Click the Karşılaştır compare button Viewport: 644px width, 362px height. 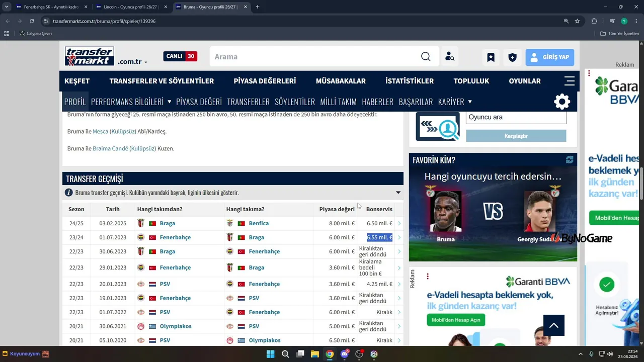(x=516, y=136)
